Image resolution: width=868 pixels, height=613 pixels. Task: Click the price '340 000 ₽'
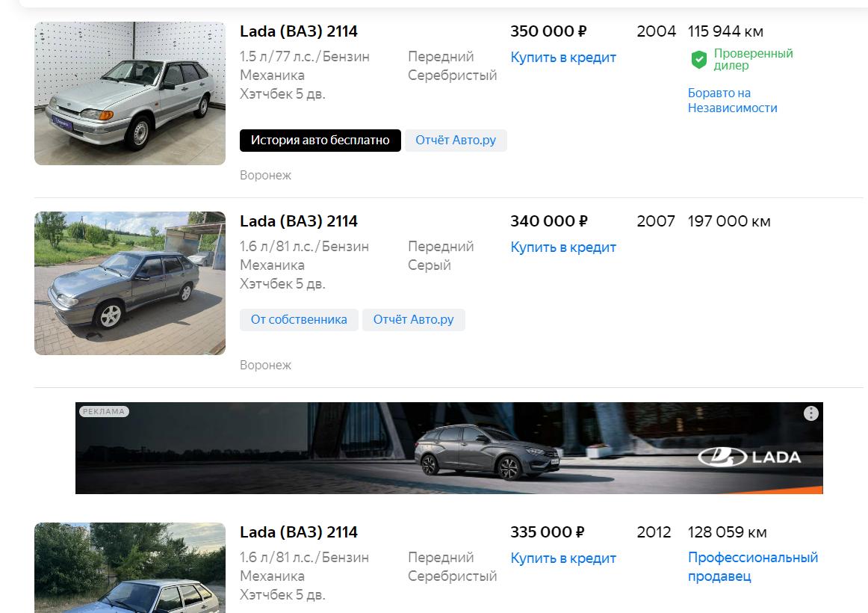click(x=548, y=221)
